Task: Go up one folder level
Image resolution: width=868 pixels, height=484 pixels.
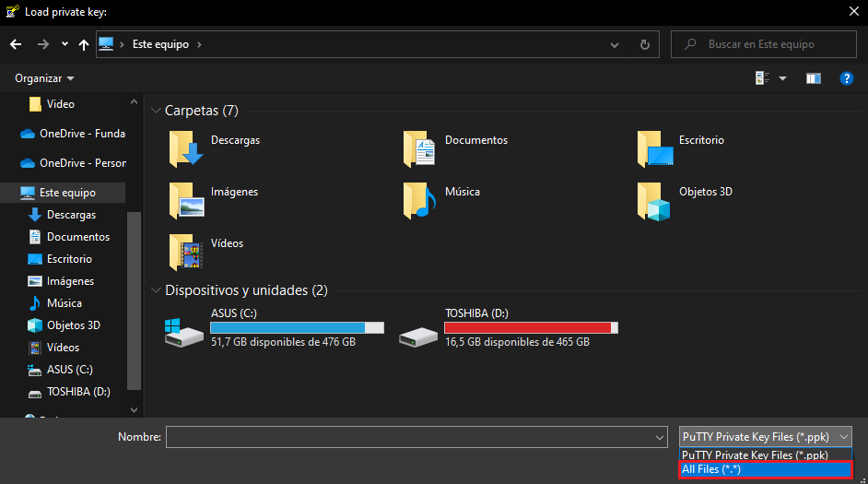Action: [x=84, y=44]
